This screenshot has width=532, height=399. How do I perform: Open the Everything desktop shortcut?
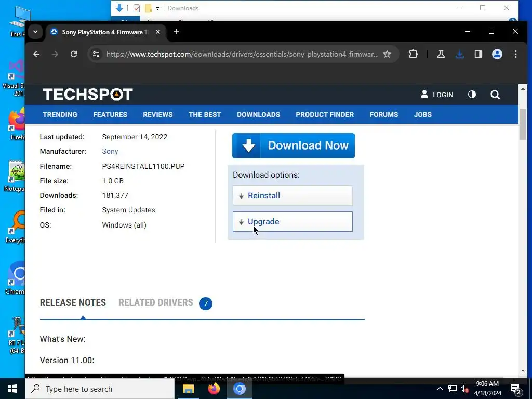(16, 227)
